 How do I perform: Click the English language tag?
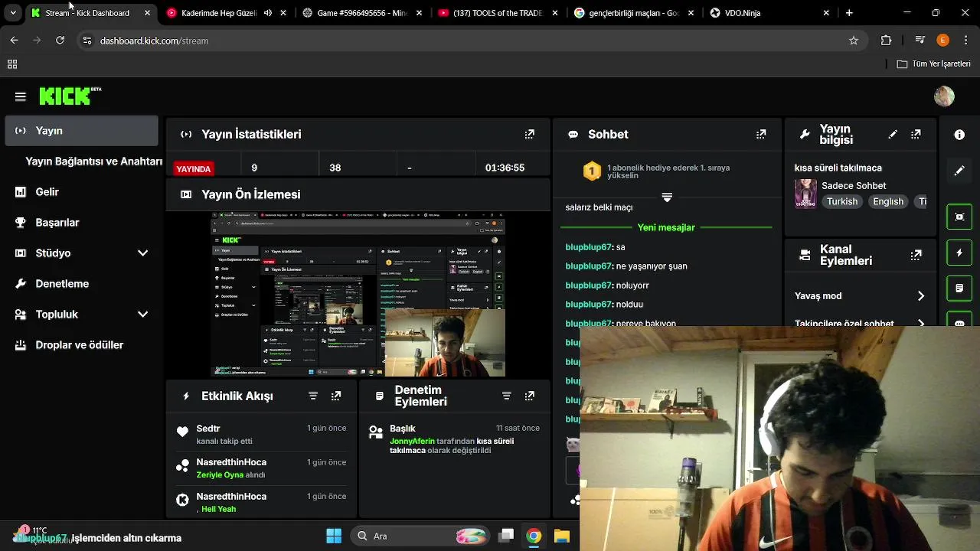[888, 201]
